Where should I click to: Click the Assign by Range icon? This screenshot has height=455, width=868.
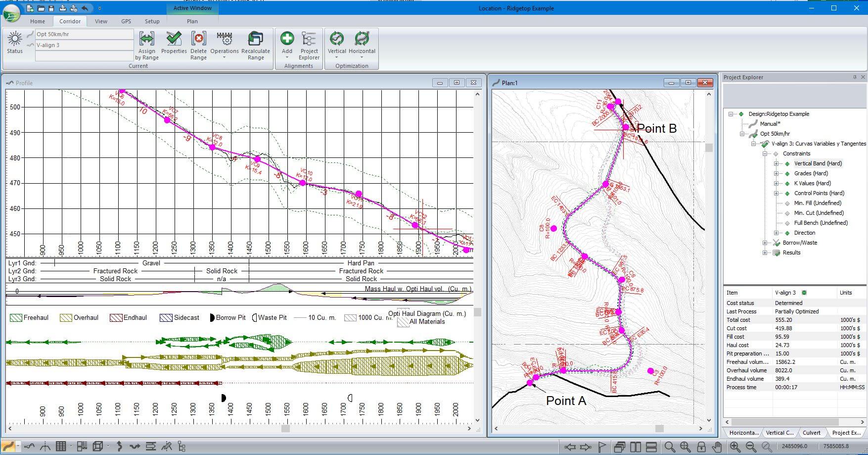[147, 39]
